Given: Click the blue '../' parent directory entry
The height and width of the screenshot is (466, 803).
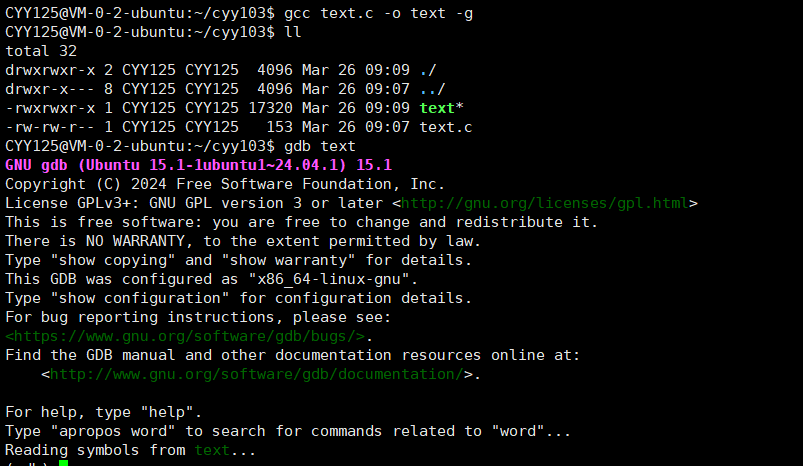Looking at the screenshot, I should tap(433, 89).
